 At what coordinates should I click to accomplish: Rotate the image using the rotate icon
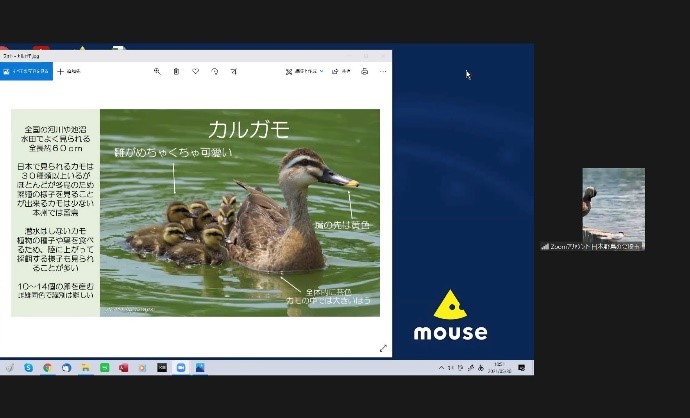tap(215, 71)
